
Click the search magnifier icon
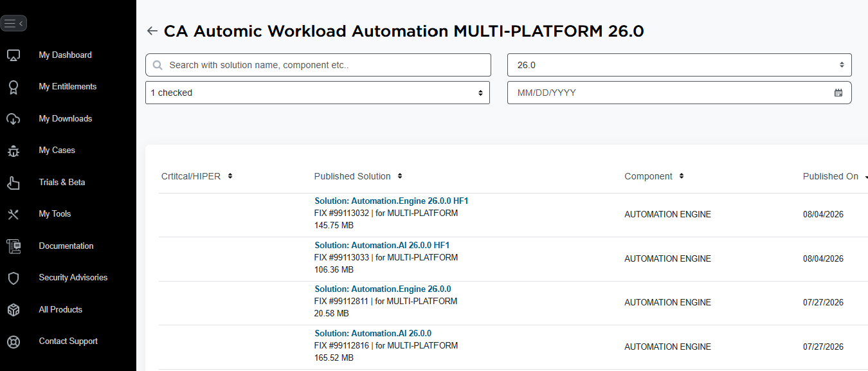click(158, 65)
